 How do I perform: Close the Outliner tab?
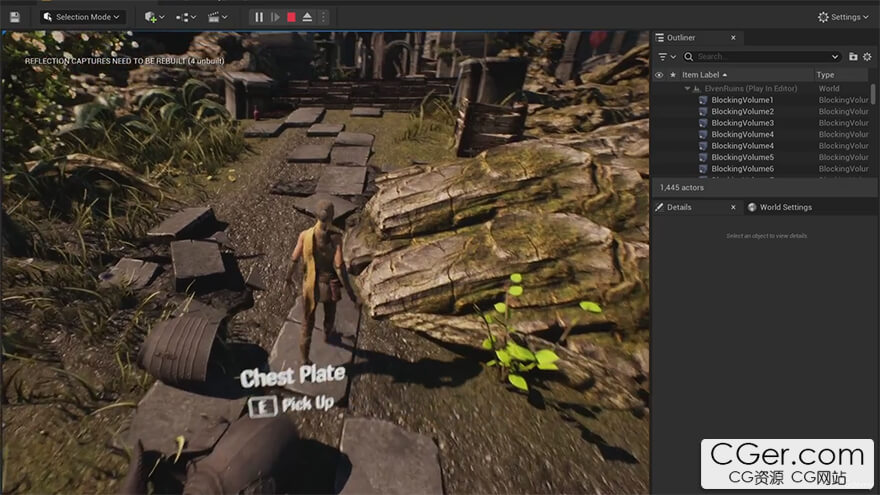(x=733, y=38)
